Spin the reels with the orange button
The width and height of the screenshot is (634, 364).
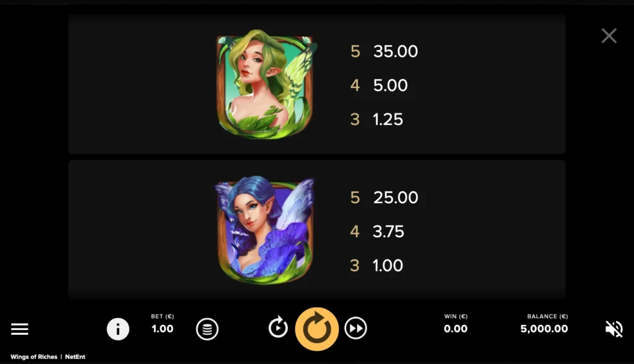pyautogui.click(x=316, y=329)
